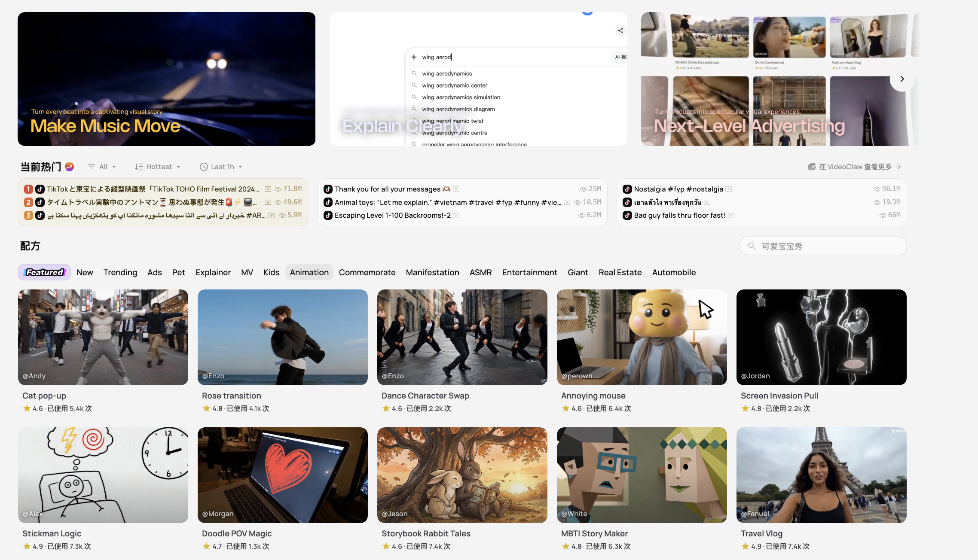The height and width of the screenshot is (560, 978).
Task: Open the 在 VideoClaw 查看更多 link
Action: 854,167
